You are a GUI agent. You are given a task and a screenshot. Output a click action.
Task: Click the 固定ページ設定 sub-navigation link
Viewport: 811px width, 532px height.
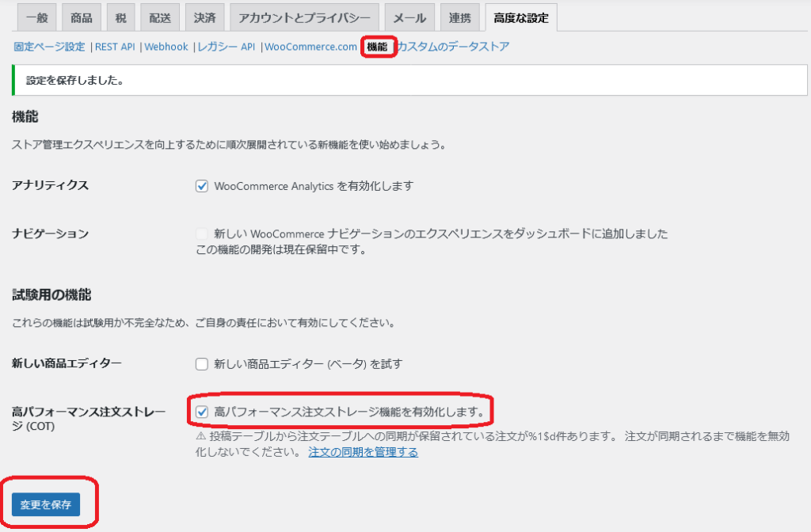coord(49,47)
